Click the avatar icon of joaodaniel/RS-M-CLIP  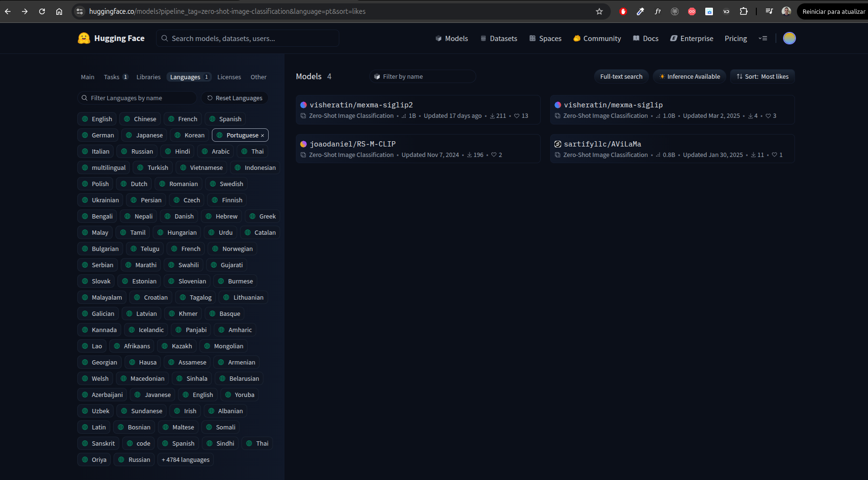[x=303, y=144]
